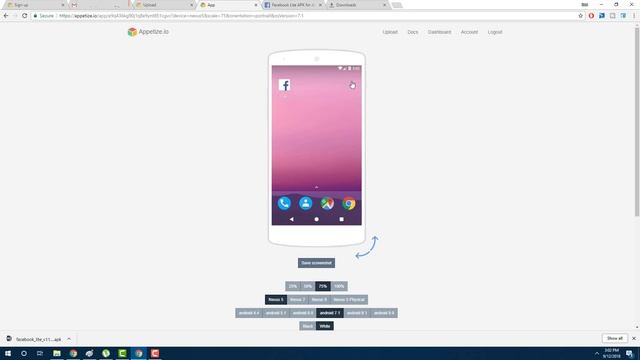The height and width of the screenshot is (360, 640).
Task: Open the red taskbar app icon
Action: point(155,353)
